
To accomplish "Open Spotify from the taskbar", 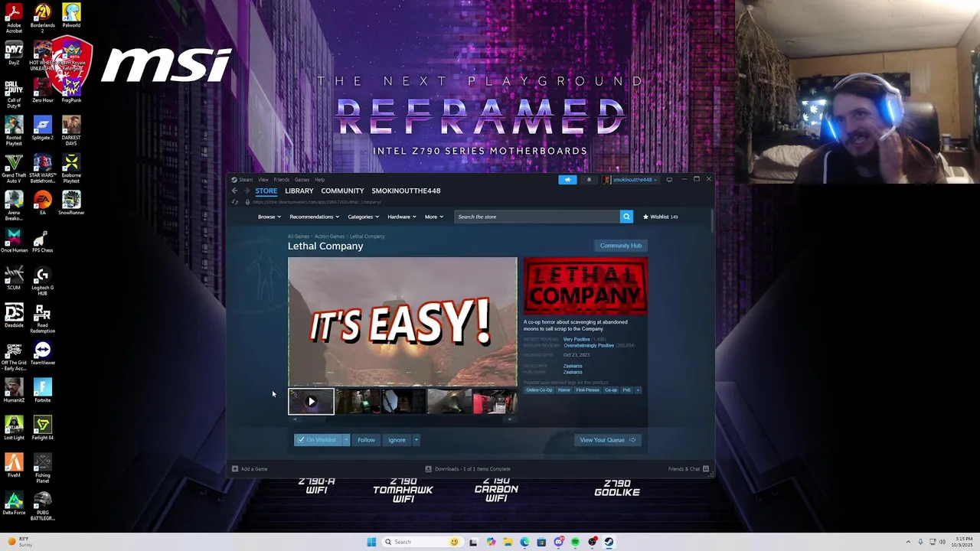I will (575, 542).
